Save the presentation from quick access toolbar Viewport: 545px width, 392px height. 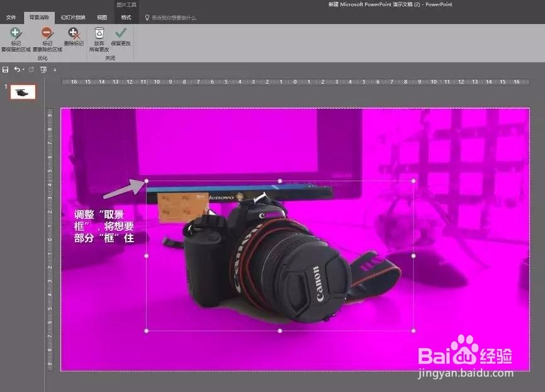(5, 69)
